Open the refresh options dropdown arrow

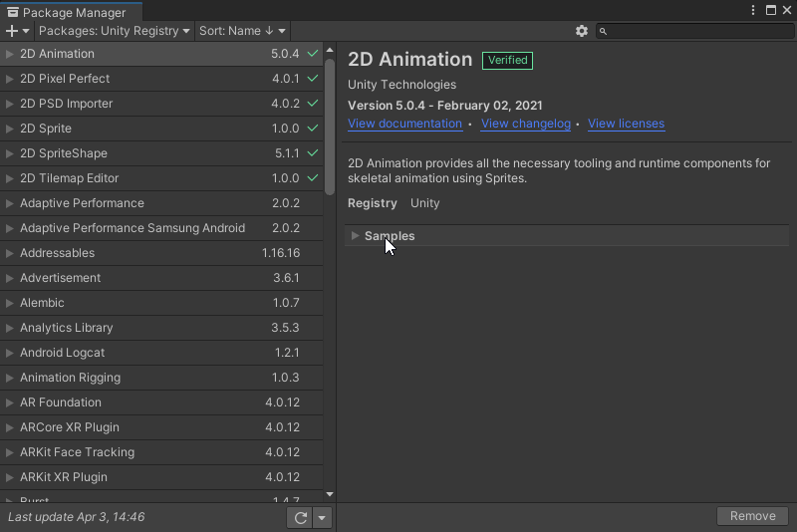322,518
